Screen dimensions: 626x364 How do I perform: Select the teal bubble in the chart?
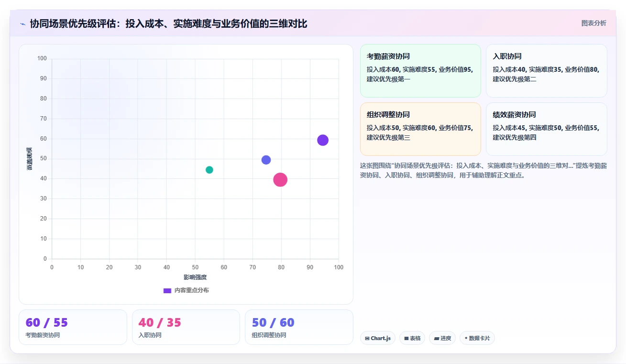point(209,170)
